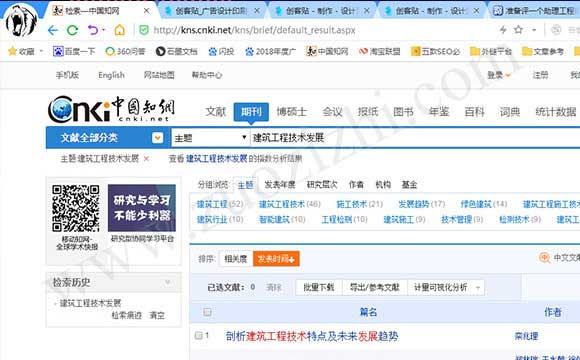Viewport: 580px width, 360px height.
Task: Click the mobile CNKI QR code
Action: (x=76, y=208)
